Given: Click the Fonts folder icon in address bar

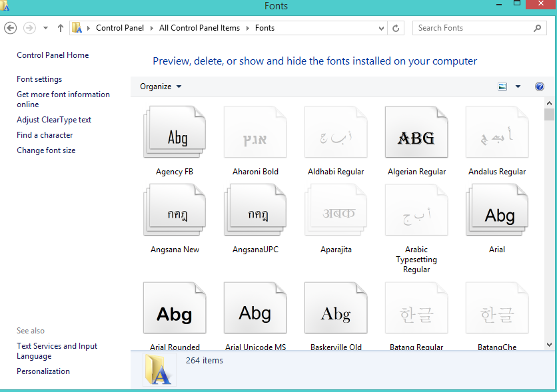Looking at the screenshot, I should (77, 28).
